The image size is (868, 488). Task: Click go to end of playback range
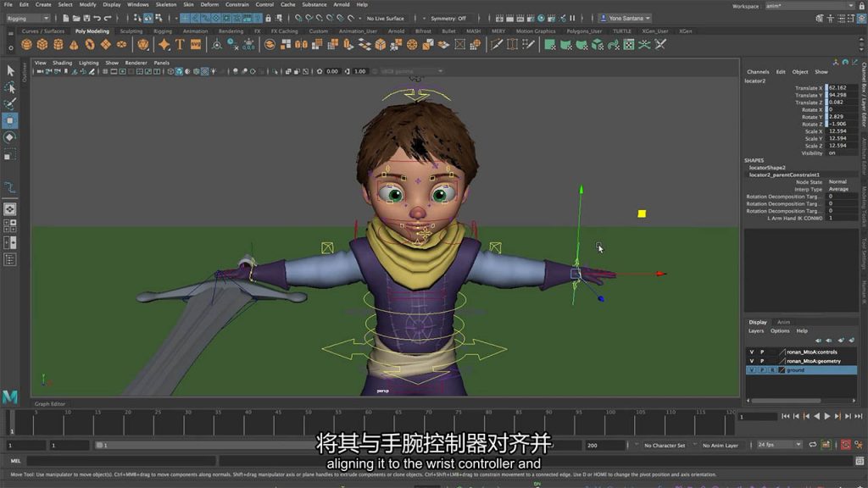(x=858, y=416)
